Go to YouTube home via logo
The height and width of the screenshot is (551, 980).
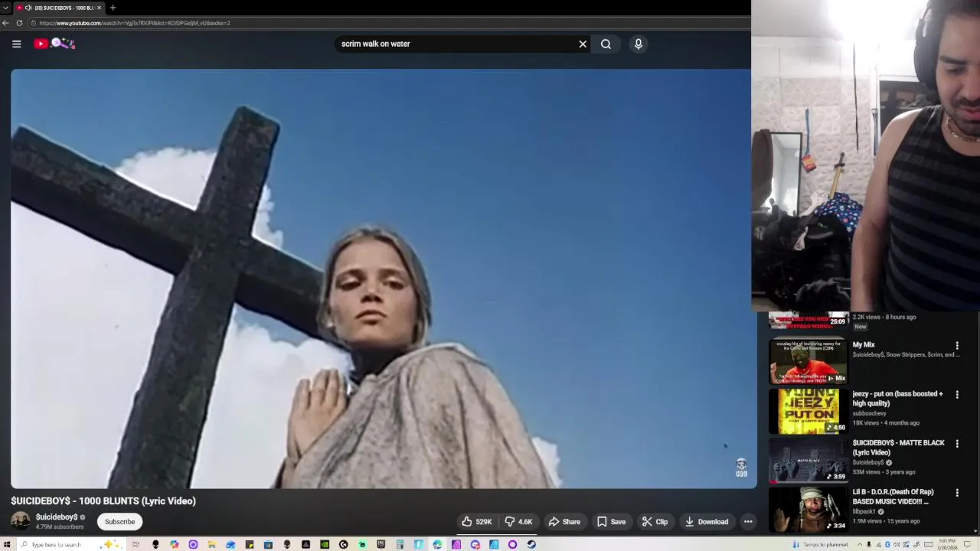54,44
